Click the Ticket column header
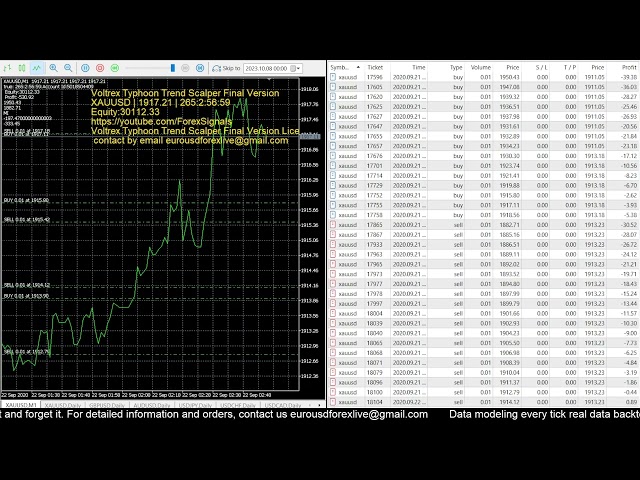The image size is (640, 480). tap(375, 67)
